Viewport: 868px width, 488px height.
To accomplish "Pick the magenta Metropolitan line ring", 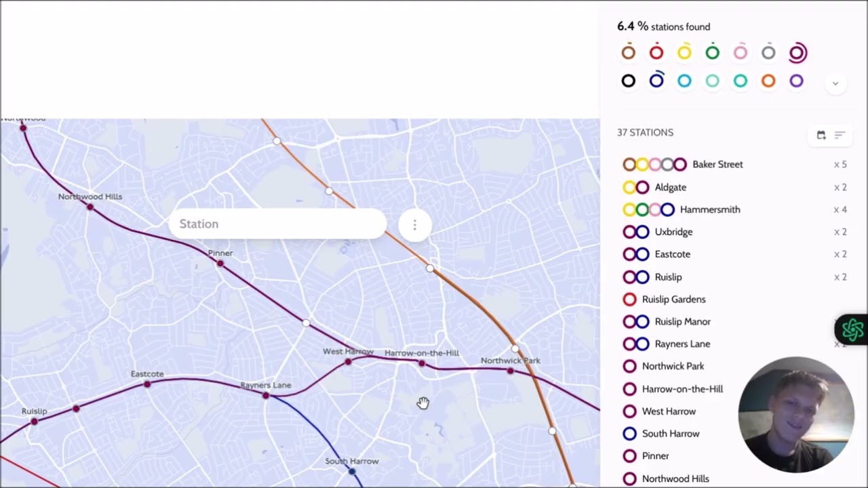I will click(x=797, y=52).
